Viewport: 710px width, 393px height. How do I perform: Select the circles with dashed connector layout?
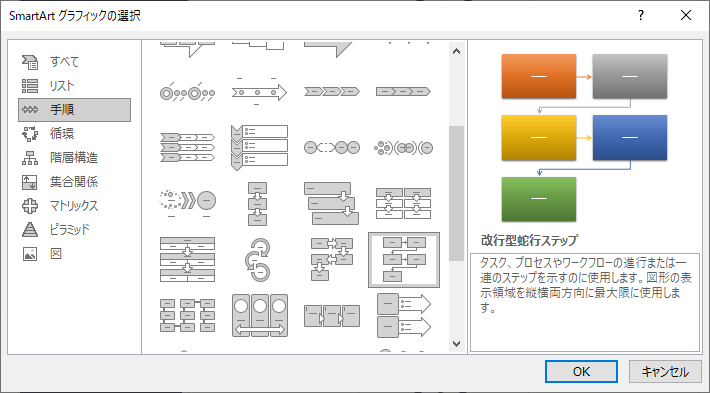click(331, 148)
